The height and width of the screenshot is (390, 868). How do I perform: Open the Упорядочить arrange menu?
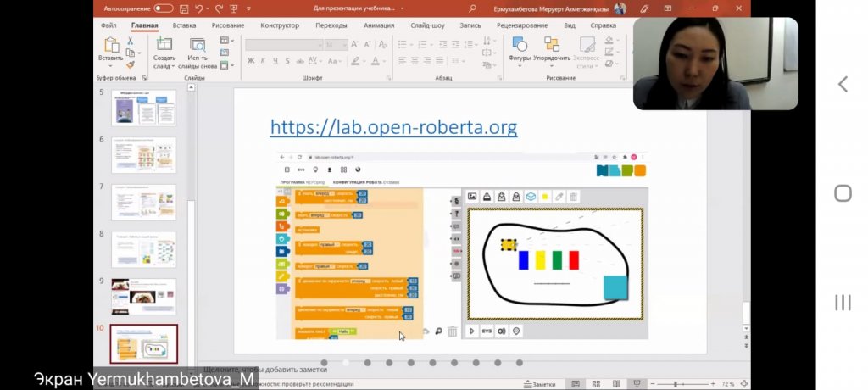552,51
